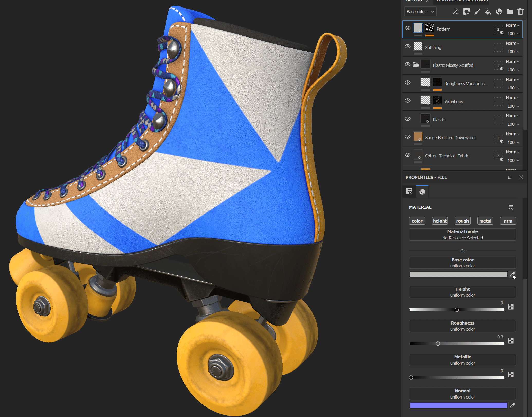
Task: Hide the Cotton Technical Fabric layer
Action: (408, 155)
